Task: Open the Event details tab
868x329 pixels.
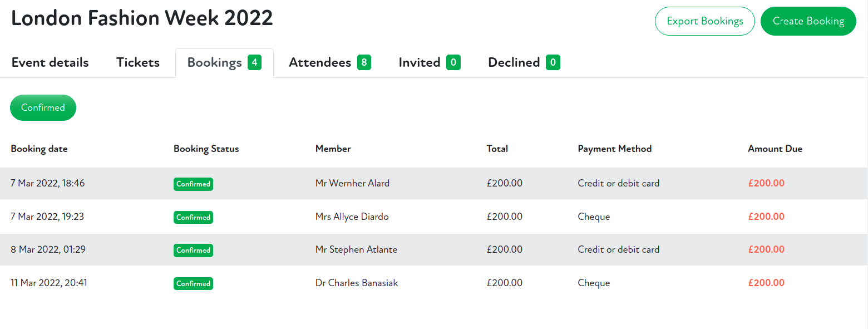Action: pyautogui.click(x=50, y=62)
